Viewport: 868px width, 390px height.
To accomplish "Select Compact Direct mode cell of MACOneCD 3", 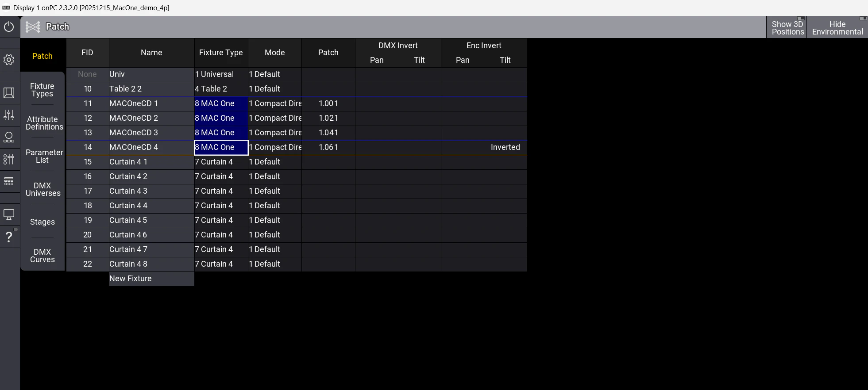I will (275, 133).
